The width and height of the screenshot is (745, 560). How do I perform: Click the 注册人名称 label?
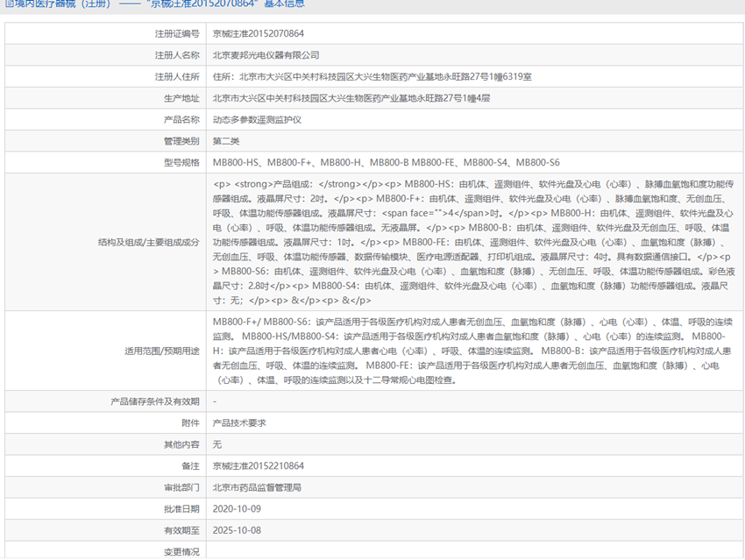coord(177,55)
